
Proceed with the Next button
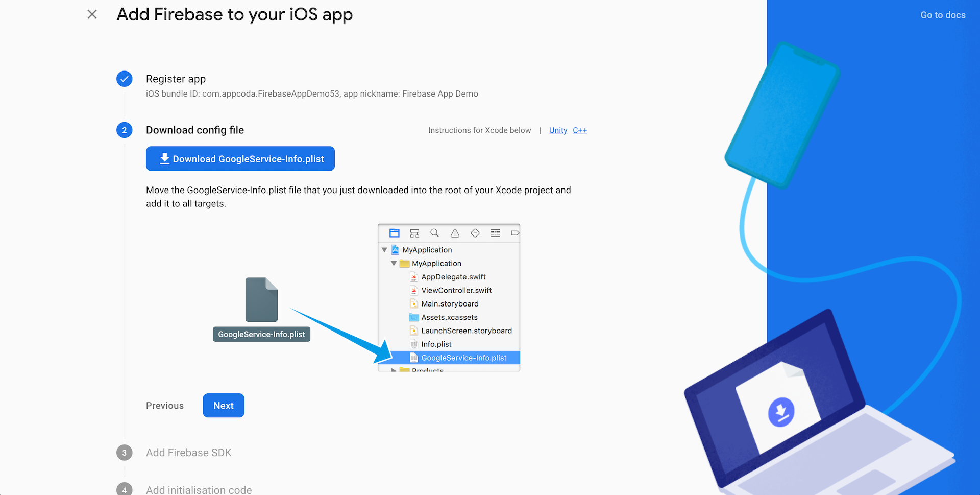click(x=223, y=406)
